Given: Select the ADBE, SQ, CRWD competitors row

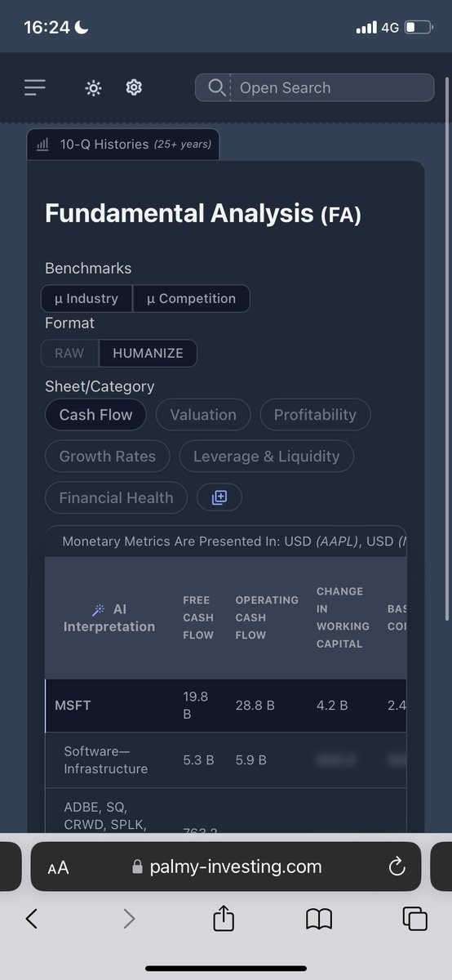Looking at the screenshot, I should [225, 810].
